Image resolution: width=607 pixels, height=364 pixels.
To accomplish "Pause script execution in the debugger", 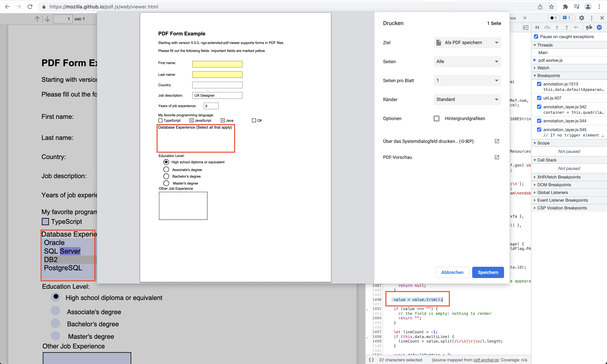I will coord(537,27).
